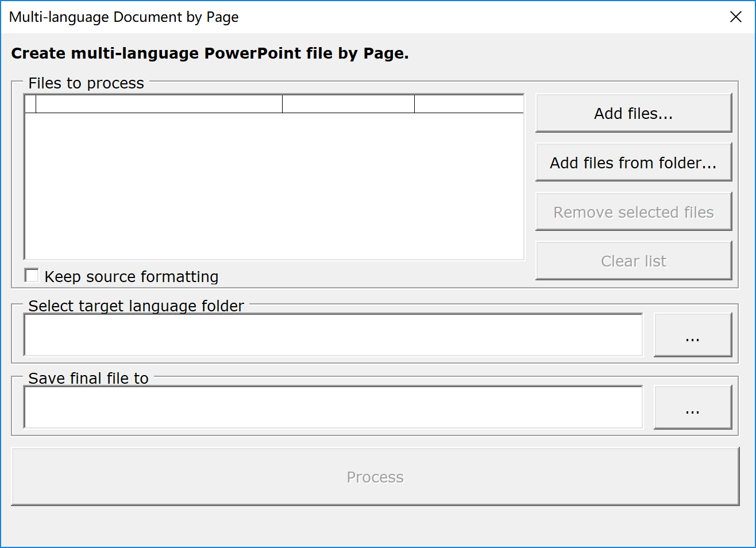Close the Multi-language Document by Page dialog
The width and height of the screenshot is (756, 548).
tap(736, 17)
